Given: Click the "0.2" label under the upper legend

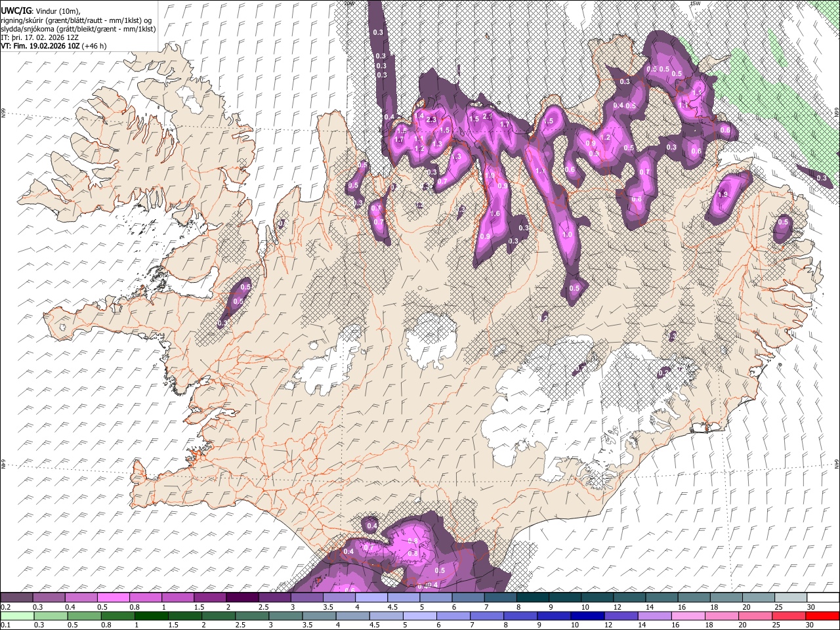Looking at the screenshot, I should tap(6, 607).
